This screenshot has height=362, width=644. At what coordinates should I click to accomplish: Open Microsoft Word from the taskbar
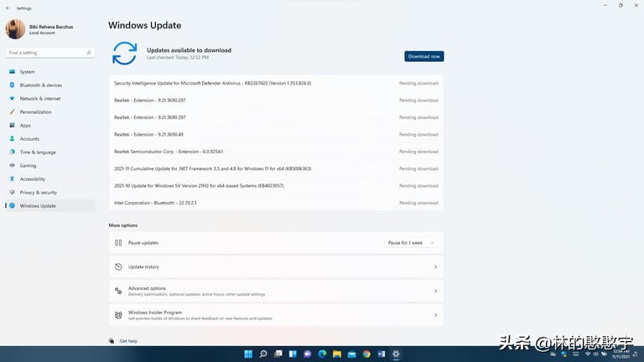(x=382, y=354)
